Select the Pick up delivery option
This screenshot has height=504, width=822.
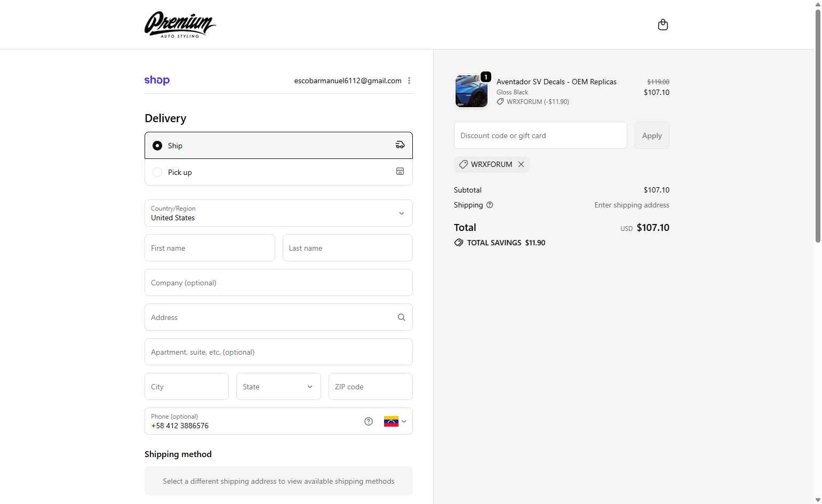coord(278,172)
